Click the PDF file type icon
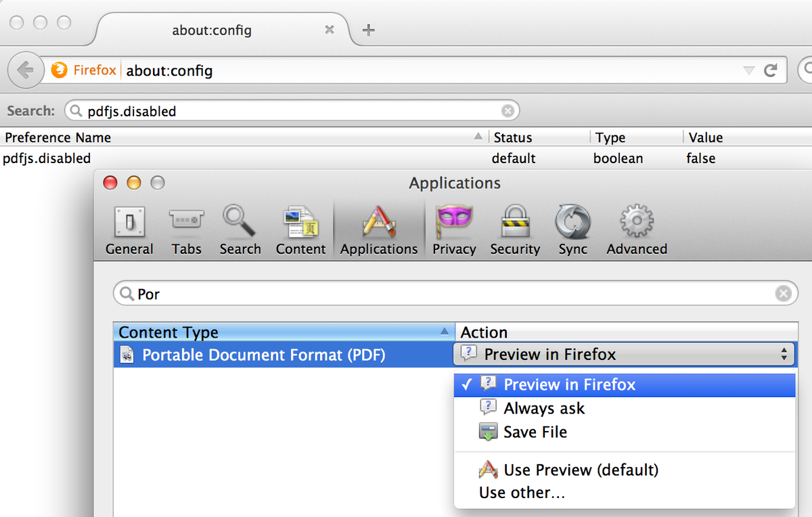Viewport: 812px width, 517px height. pyautogui.click(x=127, y=355)
